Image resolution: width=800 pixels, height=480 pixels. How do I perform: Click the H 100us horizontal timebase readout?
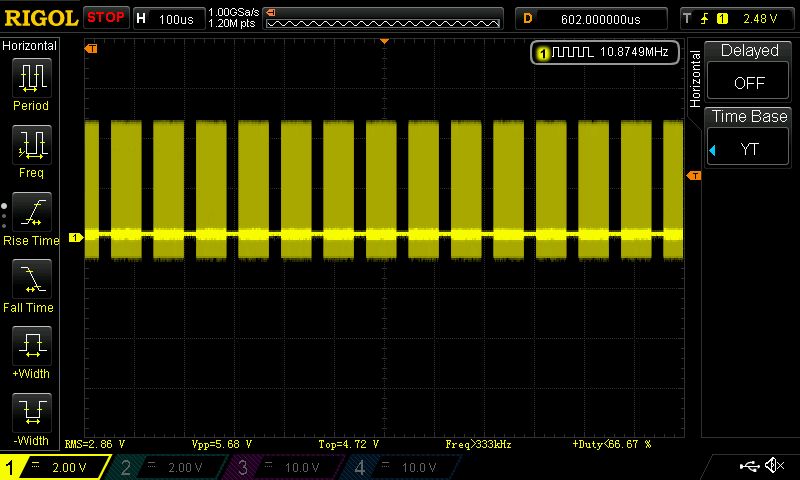point(169,19)
